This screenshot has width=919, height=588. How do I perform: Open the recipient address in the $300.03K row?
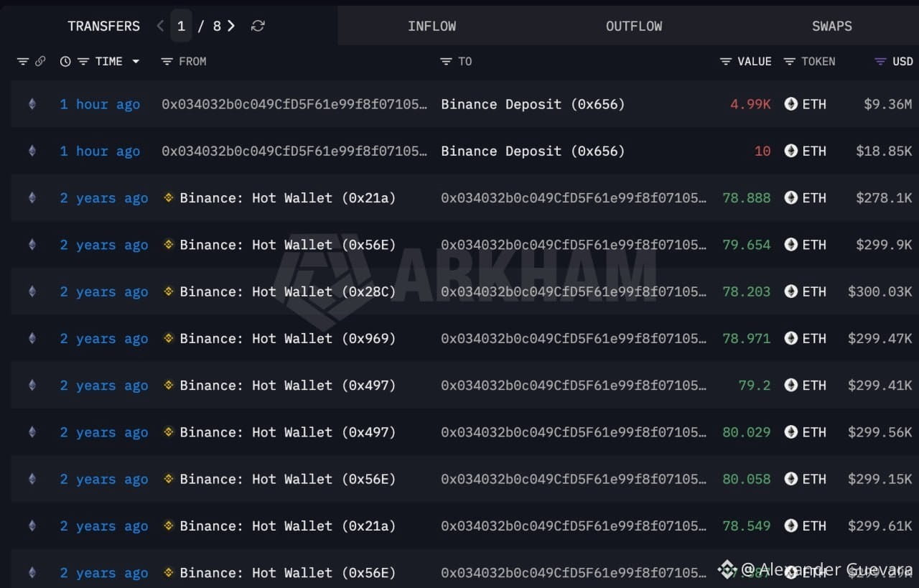point(574,291)
